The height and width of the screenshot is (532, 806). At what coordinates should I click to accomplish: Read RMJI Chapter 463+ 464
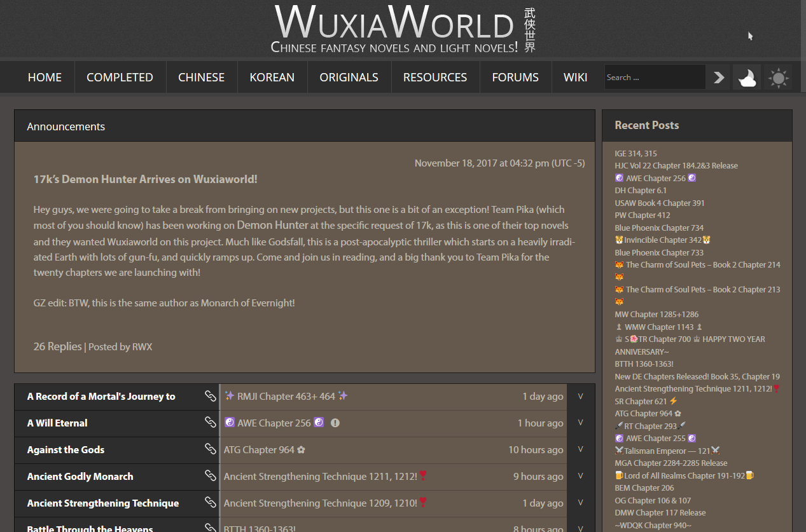(x=286, y=396)
